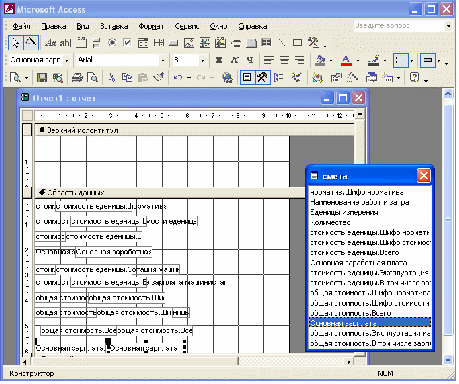Select the Select Objects pointer tool
Image resolution: width=459 pixels, height=384 pixels.
tap(15, 43)
